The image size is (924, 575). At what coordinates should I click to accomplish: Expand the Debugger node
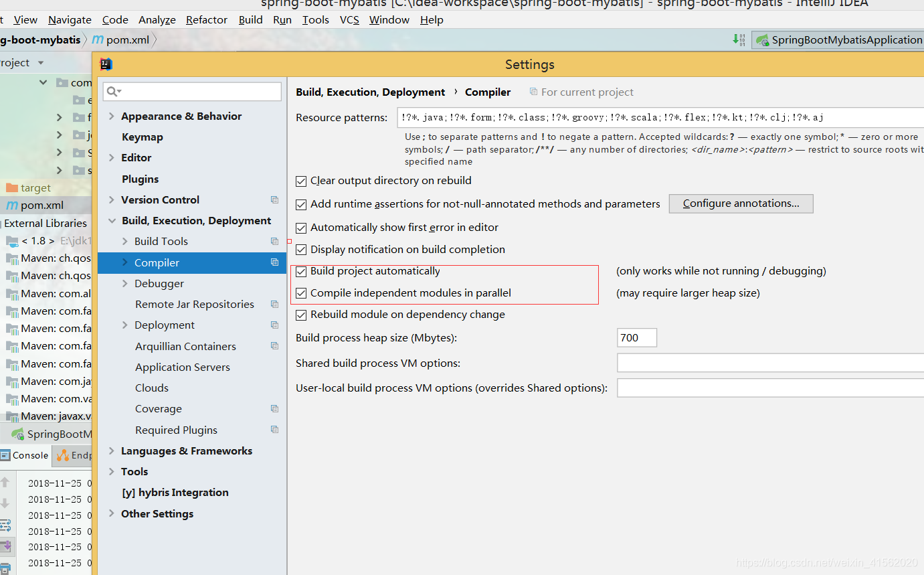tap(125, 283)
